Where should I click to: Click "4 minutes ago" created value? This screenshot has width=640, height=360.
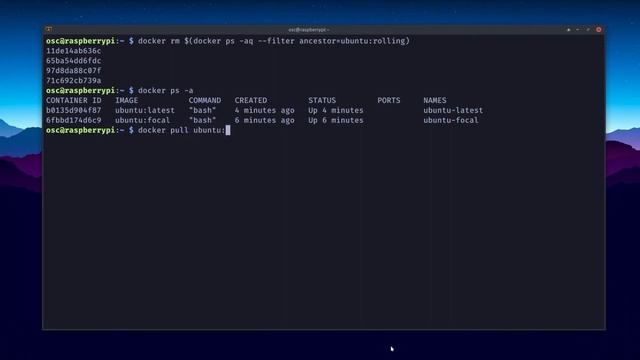click(264, 110)
